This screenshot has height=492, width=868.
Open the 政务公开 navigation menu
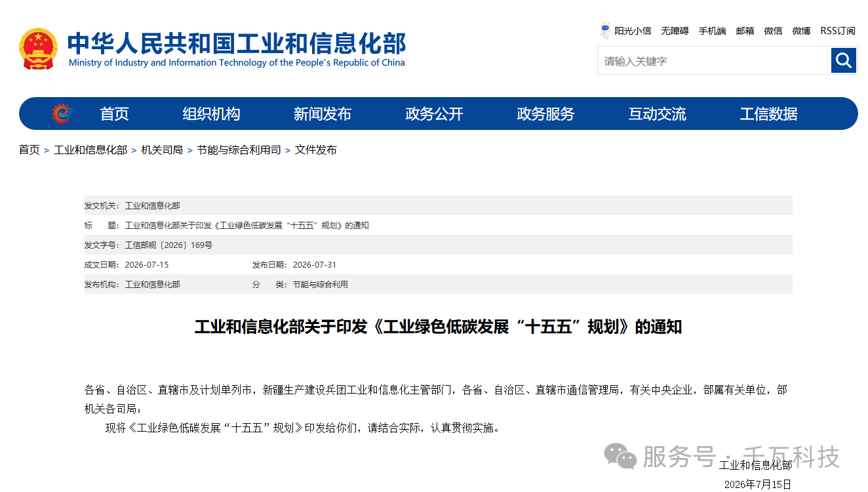434,114
